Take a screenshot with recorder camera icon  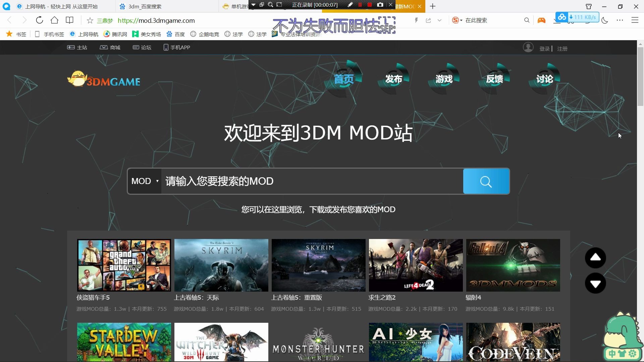coord(380,5)
